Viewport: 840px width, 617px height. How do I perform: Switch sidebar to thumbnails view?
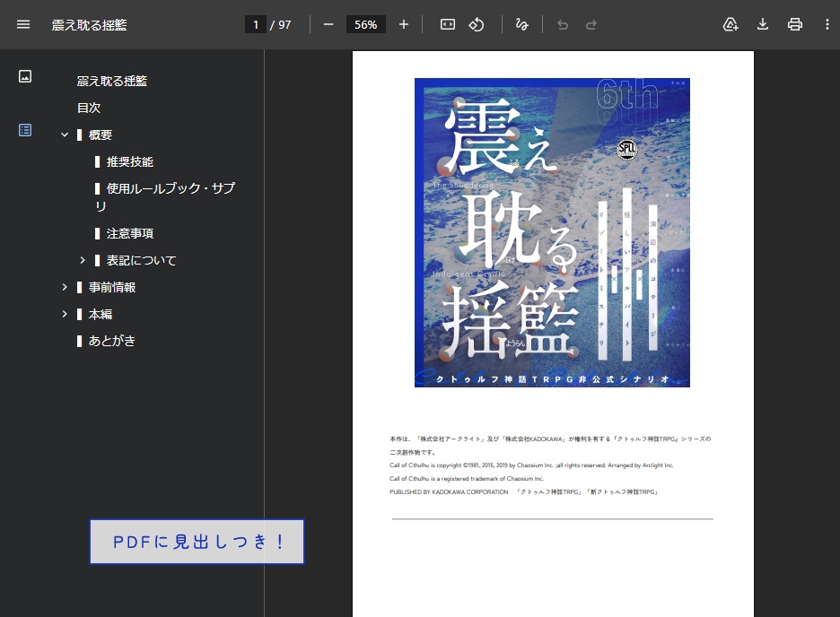[x=25, y=76]
